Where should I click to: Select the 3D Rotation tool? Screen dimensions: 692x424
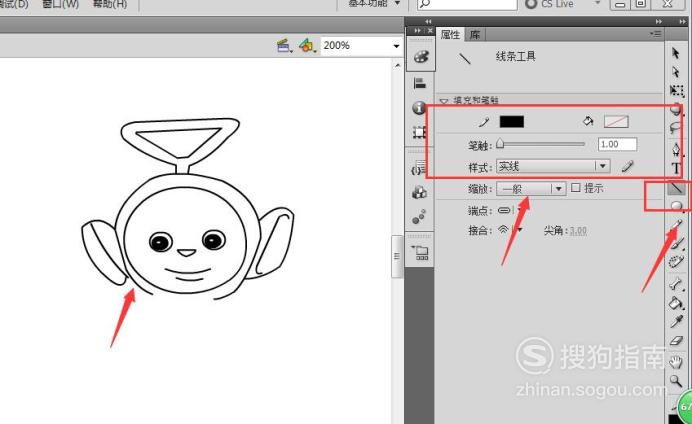[676, 109]
